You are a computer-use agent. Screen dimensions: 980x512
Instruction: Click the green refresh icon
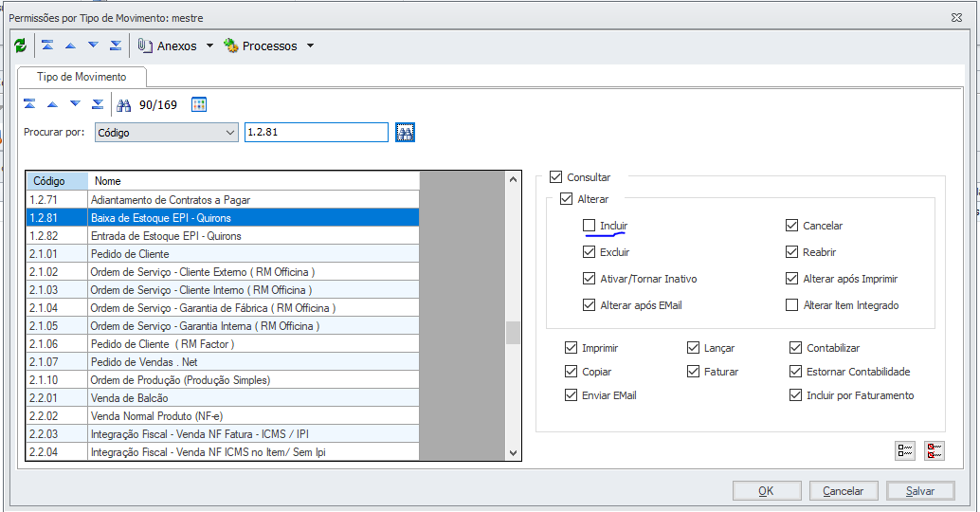pyautogui.click(x=21, y=46)
